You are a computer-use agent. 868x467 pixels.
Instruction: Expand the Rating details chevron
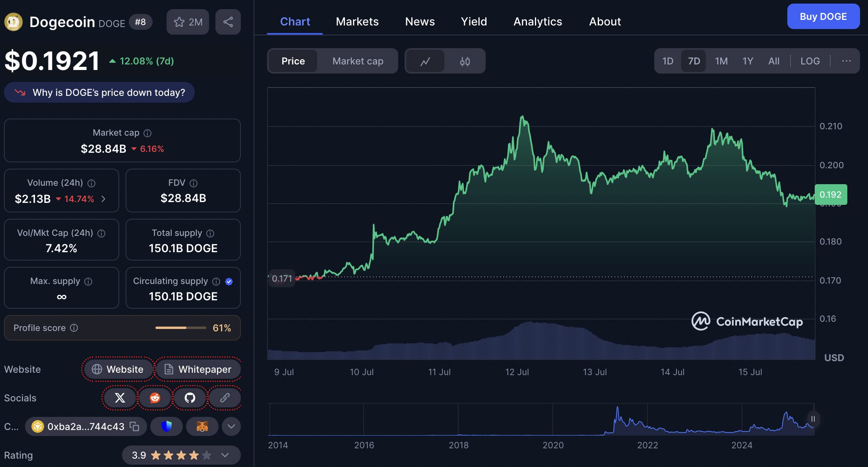click(x=225, y=455)
